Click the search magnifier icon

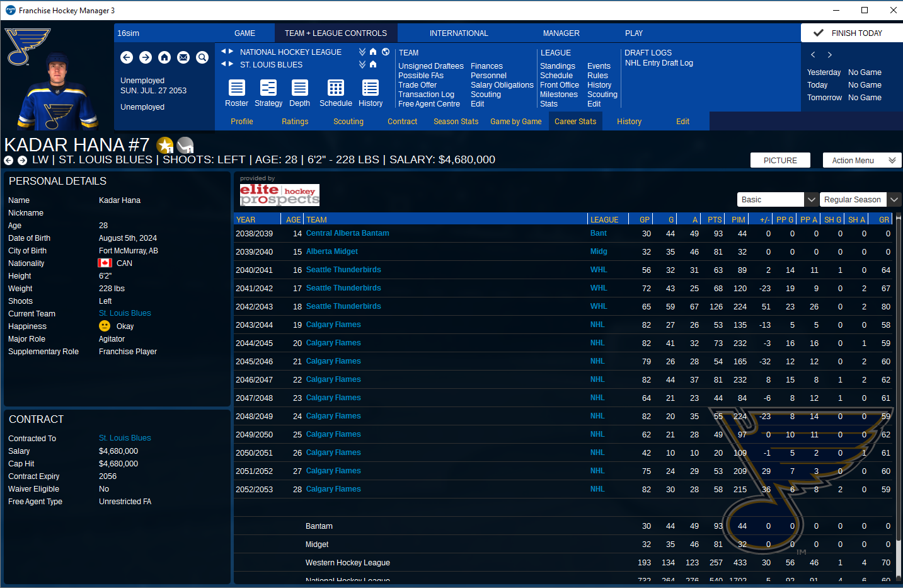pos(202,57)
